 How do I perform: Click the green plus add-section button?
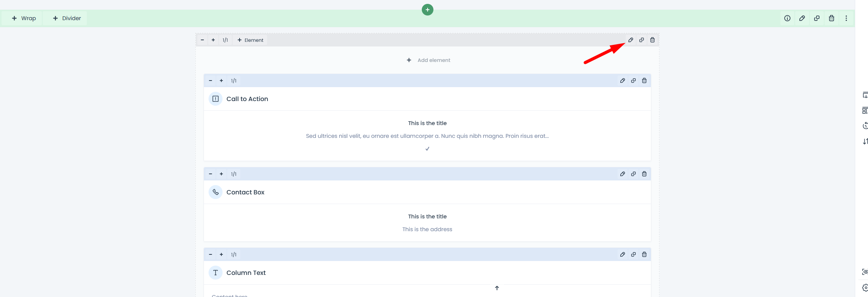point(427,10)
